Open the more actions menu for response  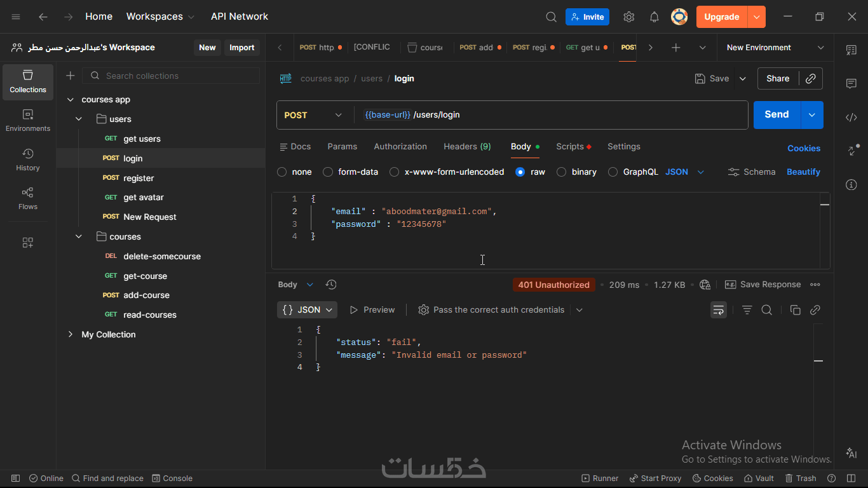click(x=815, y=285)
